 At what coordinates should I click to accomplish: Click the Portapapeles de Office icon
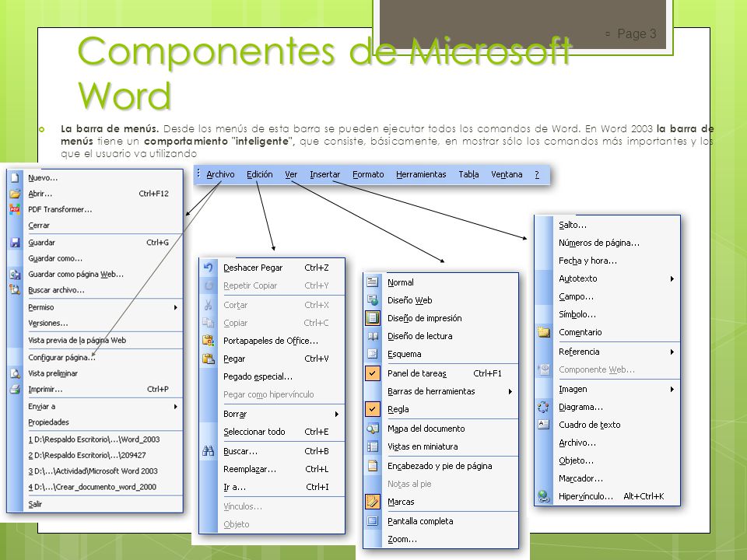209,341
